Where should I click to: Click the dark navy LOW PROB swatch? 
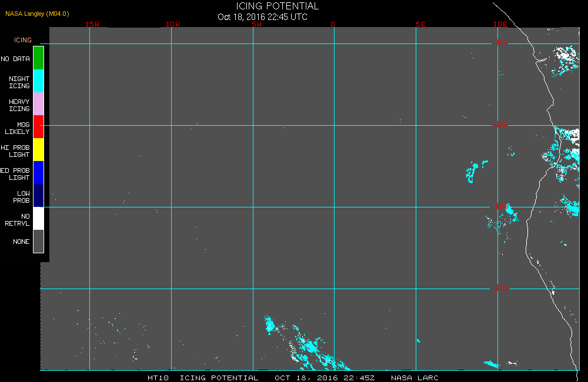coord(39,195)
